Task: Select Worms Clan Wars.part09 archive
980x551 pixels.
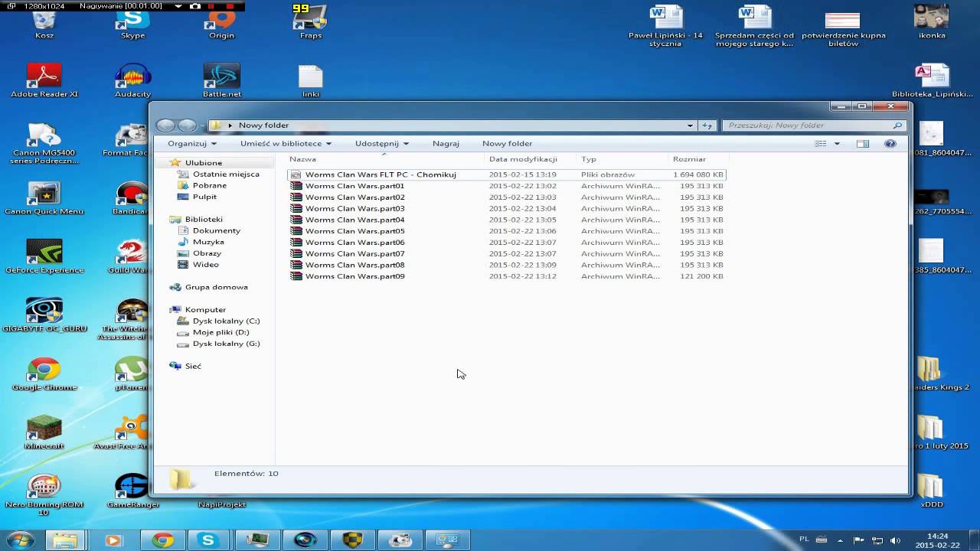Action: 506,276
